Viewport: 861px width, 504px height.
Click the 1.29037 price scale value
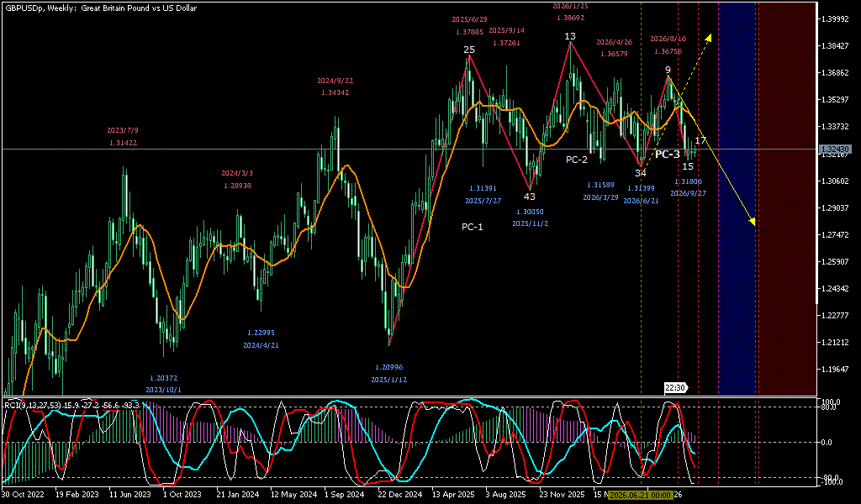(x=835, y=207)
